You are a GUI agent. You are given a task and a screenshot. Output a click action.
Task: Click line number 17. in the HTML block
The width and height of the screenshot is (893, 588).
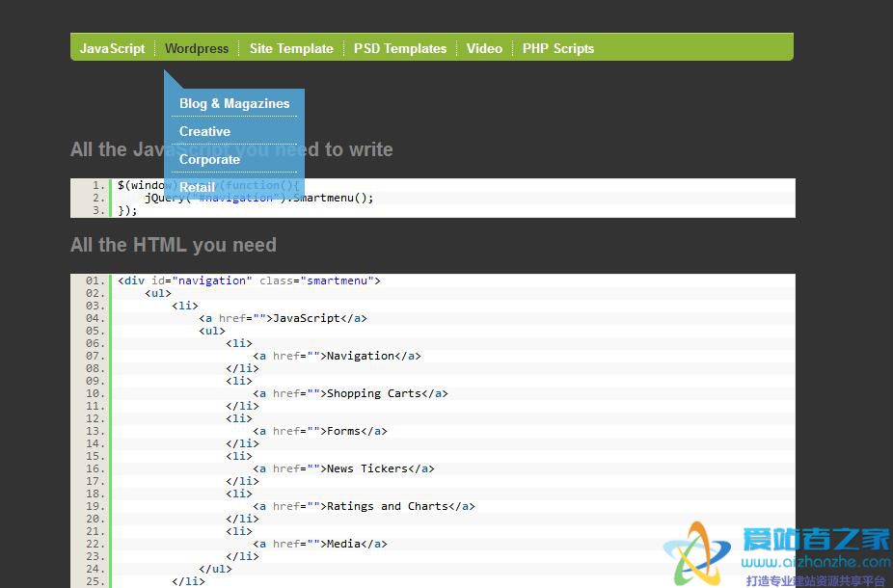click(95, 481)
